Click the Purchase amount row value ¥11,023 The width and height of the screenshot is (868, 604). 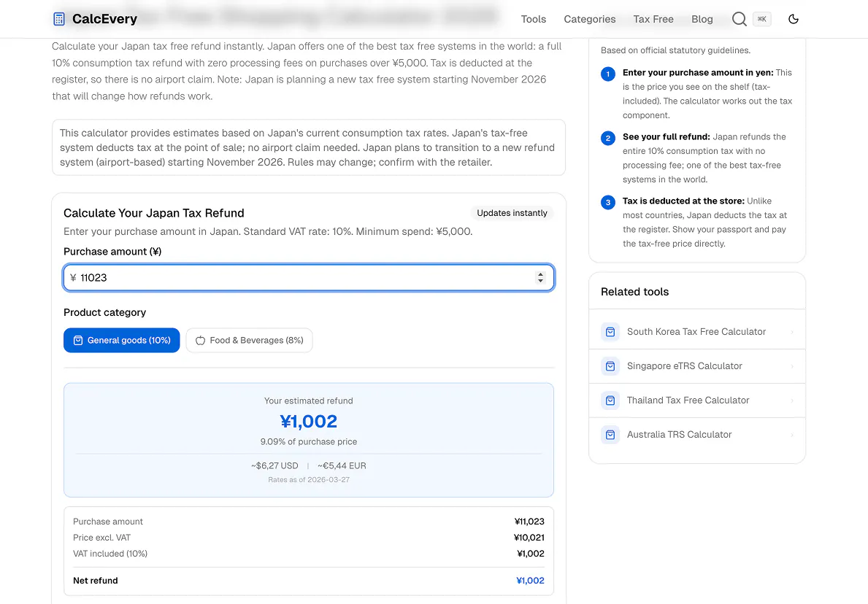click(529, 522)
